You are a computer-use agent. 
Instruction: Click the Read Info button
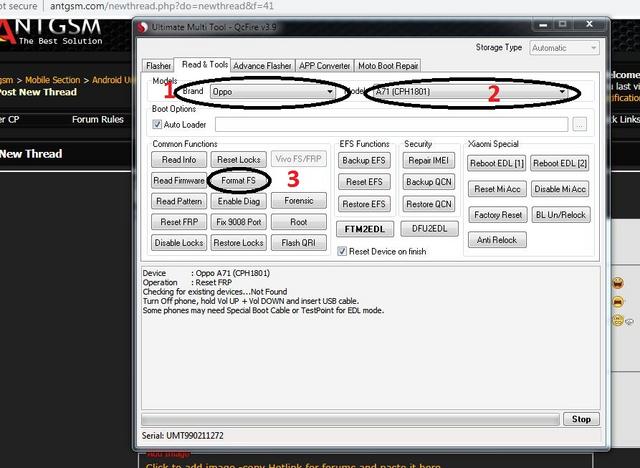(179, 160)
